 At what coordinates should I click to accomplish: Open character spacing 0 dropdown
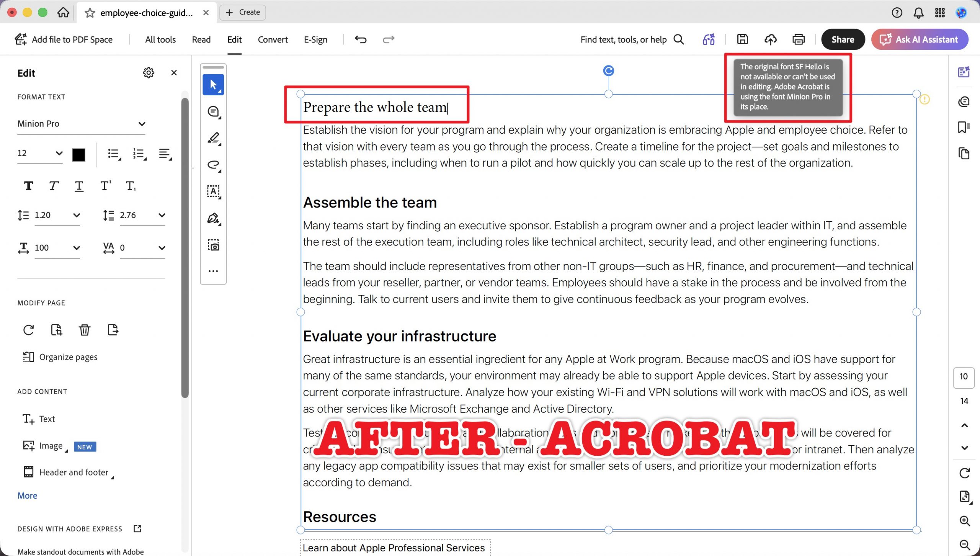[142, 248]
